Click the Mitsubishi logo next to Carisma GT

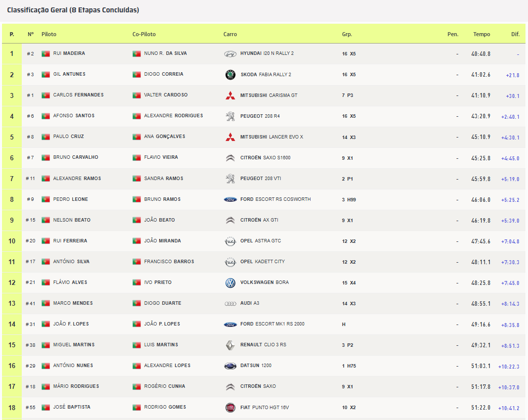(x=230, y=95)
